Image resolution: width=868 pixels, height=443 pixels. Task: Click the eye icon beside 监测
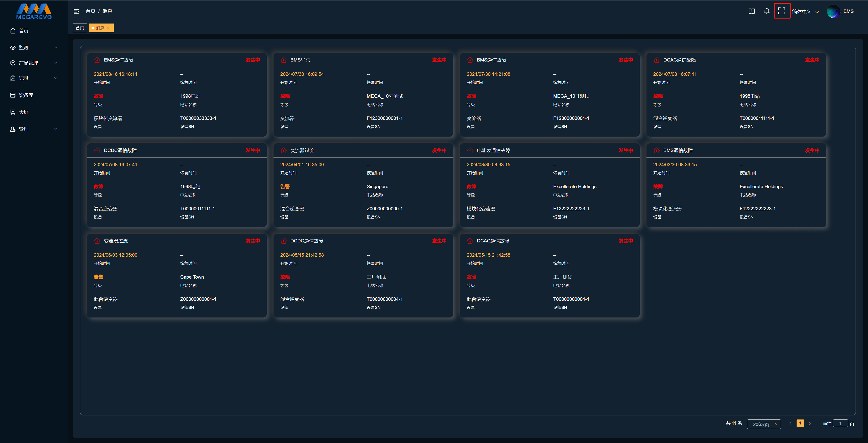click(x=13, y=47)
